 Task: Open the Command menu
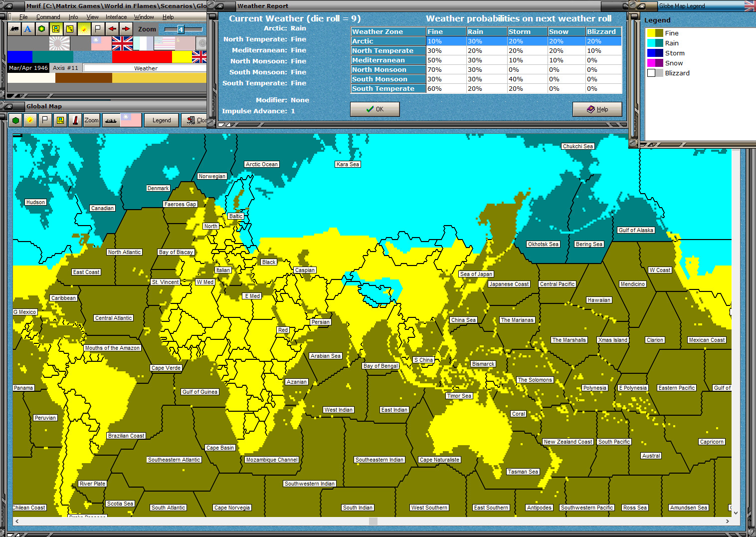(48, 17)
